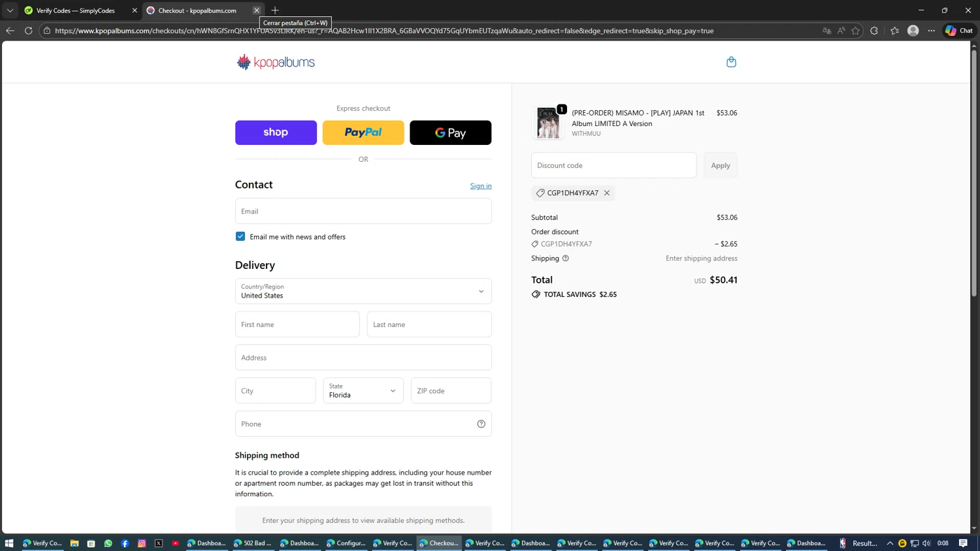Click the total price $50.41
The width and height of the screenshot is (980, 551).
pyautogui.click(x=723, y=280)
